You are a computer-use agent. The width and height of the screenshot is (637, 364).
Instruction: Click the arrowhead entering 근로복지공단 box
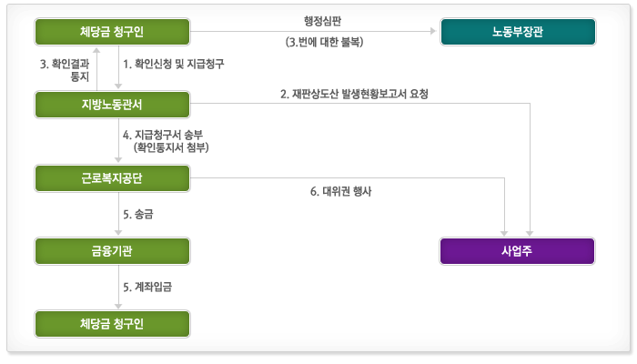[x=117, y=159]
